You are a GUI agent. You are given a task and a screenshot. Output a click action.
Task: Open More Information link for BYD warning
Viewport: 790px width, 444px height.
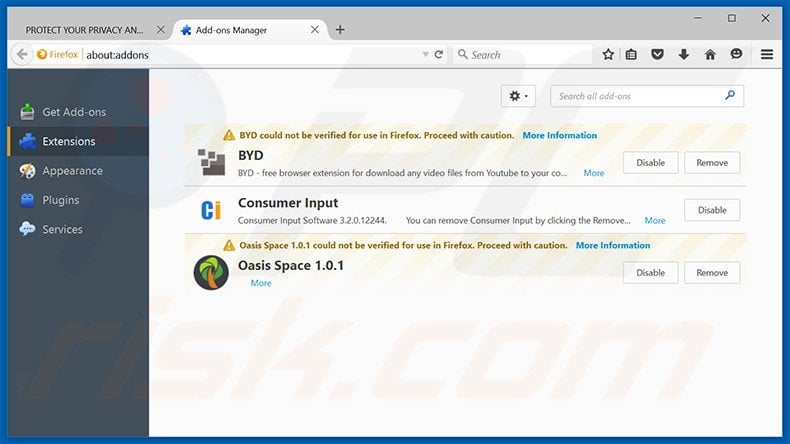(x=559, y=135)
